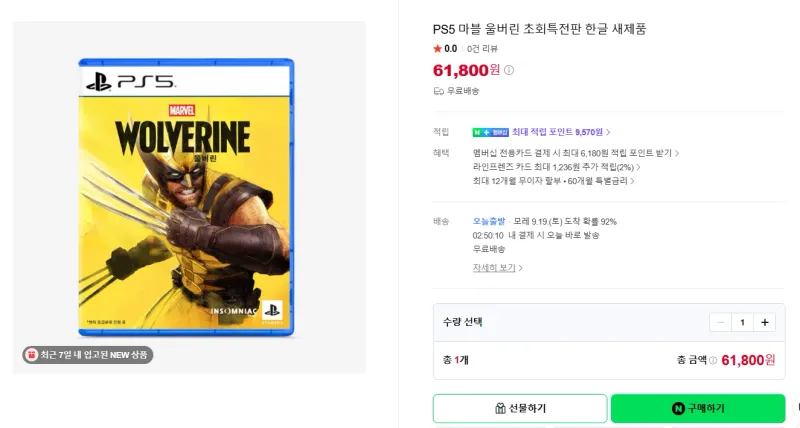Expand 최대 적립 포인트 chevron
This screenshot has height=428, width=800.
(x=608, y=132)
